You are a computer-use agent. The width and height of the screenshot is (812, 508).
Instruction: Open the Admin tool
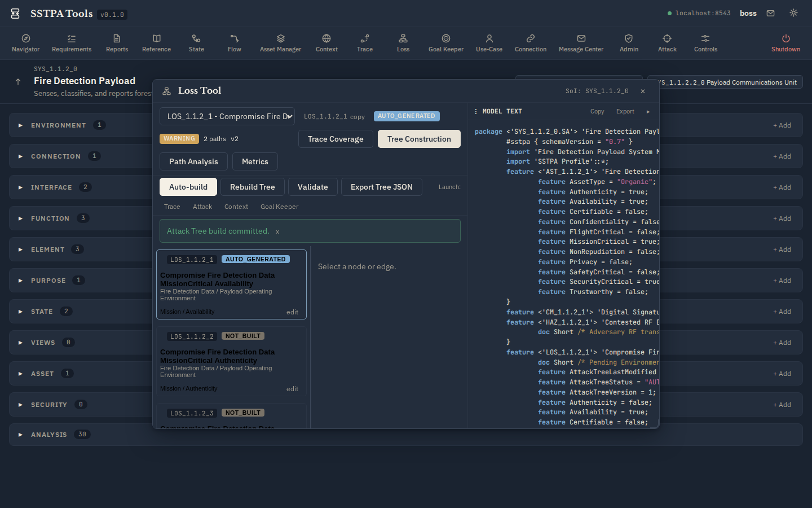tap(629, 43)
